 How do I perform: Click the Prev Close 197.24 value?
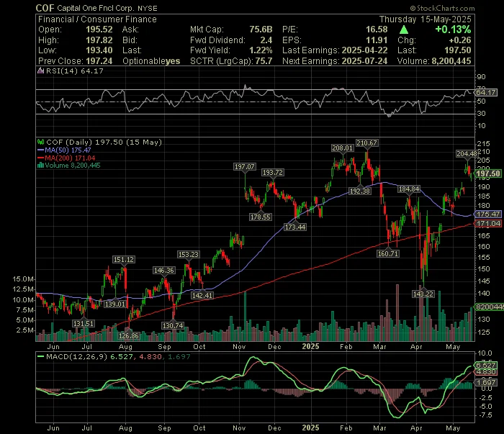coord(99,61)
